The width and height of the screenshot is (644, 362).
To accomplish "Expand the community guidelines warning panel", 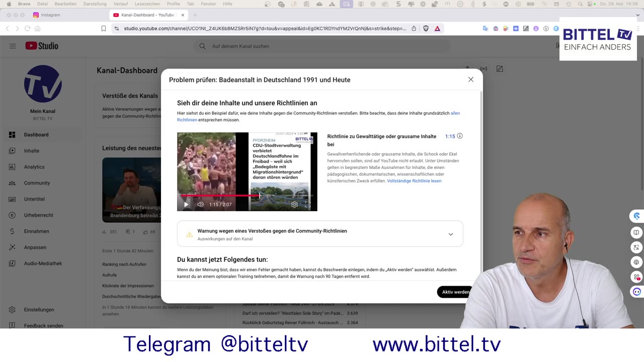I will point(451,234).
